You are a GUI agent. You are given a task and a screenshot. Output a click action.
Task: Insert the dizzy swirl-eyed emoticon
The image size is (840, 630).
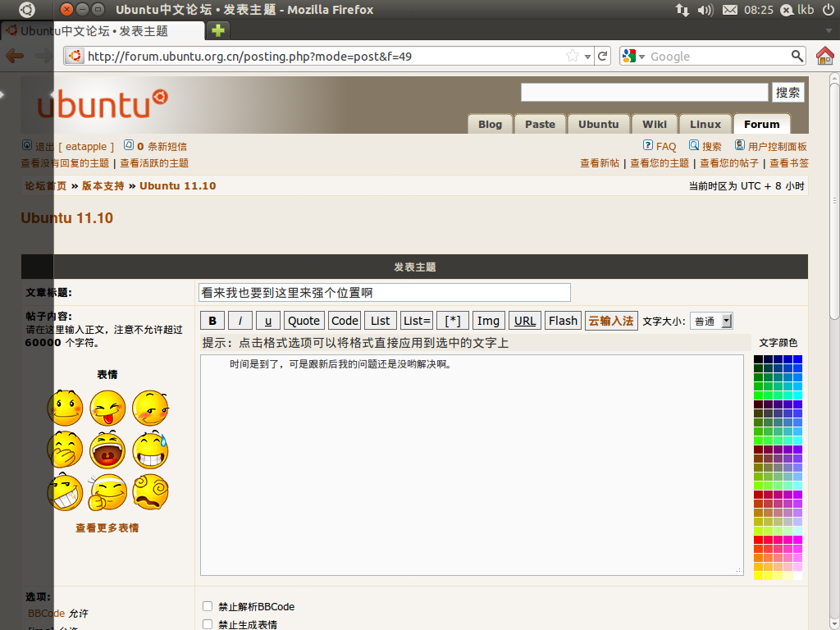[150, 492]
